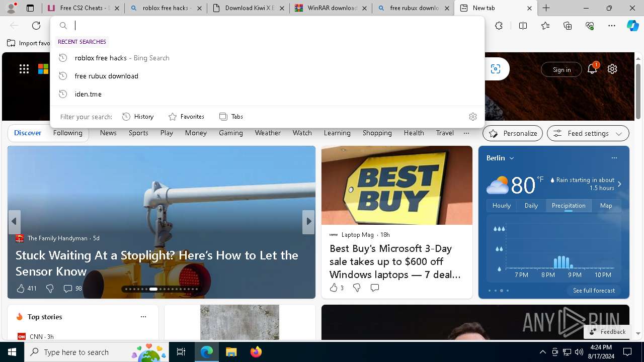Select the Discover feed tab
Screen dimensions: 644x362
(28, 133)
